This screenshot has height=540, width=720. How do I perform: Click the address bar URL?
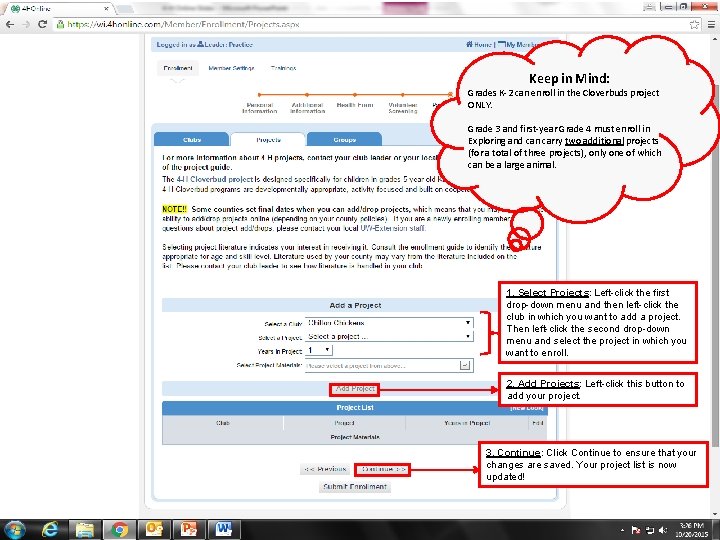pyautogui.click(x=183, y=24)
